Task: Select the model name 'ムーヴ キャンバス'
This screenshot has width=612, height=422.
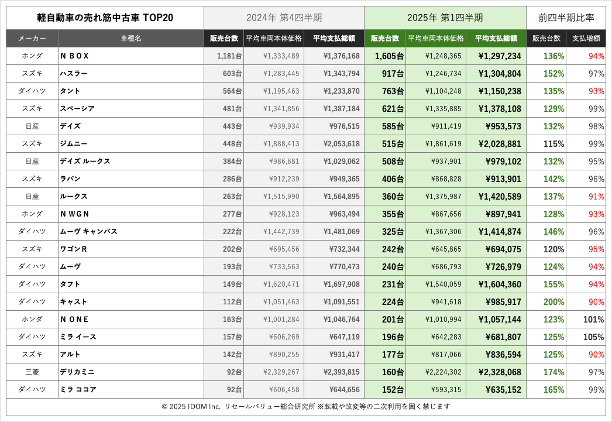Action: point(89,231)
